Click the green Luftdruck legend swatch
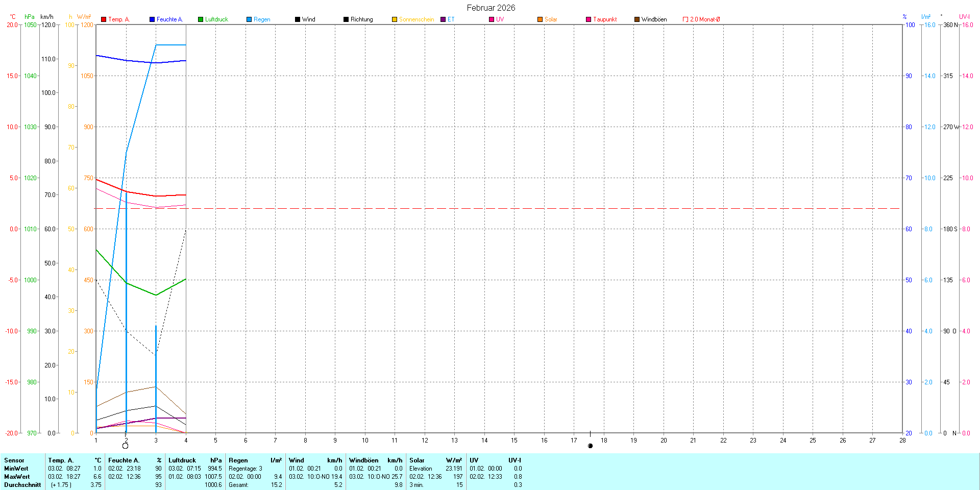Image resolution: width=980 pixels, height=490 pixels. (x=201, y=19)
